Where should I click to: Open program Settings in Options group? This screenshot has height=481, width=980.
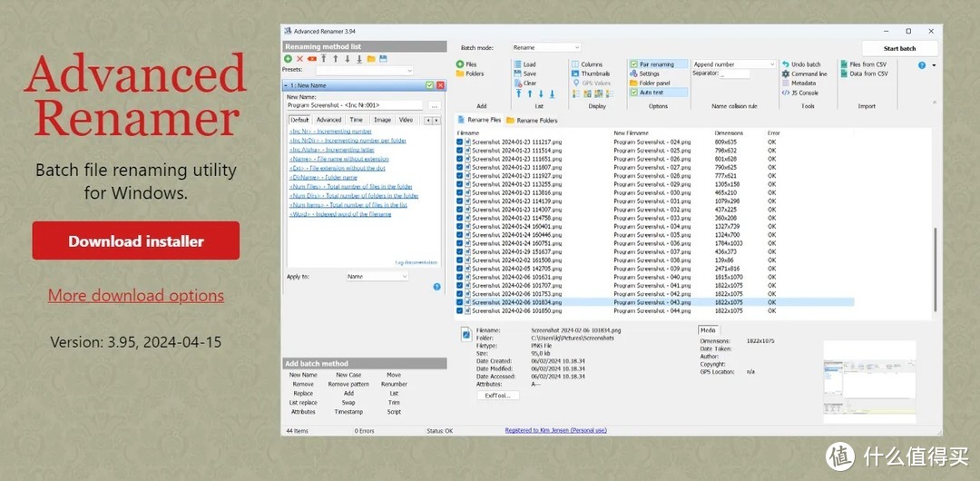point(644,74)
